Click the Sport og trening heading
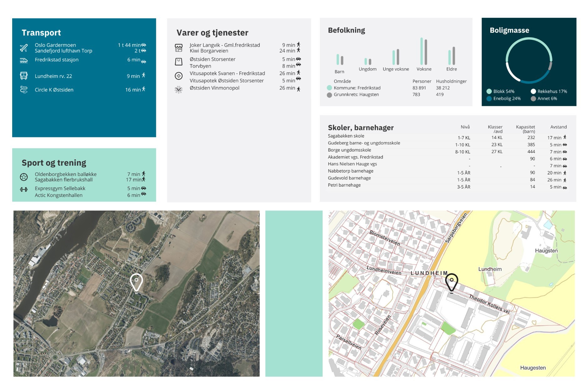588x392 pixels. coord(54,163)
